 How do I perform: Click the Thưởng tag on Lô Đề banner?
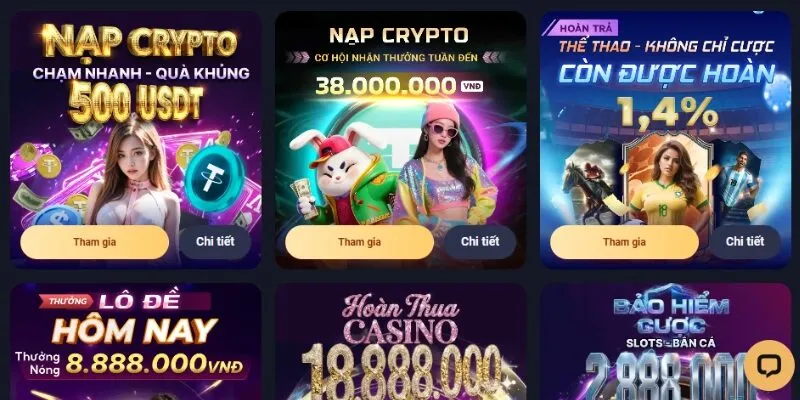click(x=67, y=301)
